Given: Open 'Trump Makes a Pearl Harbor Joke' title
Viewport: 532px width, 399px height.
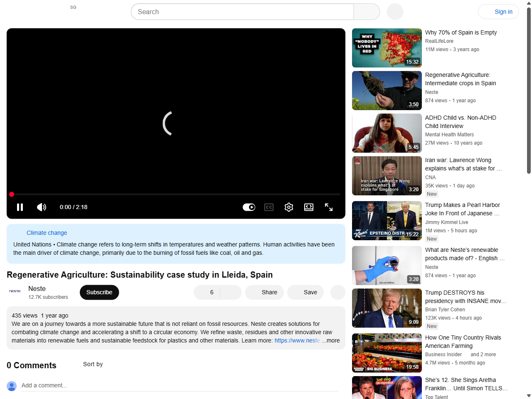Looking at the screenshot, I should tap(463, 209).
